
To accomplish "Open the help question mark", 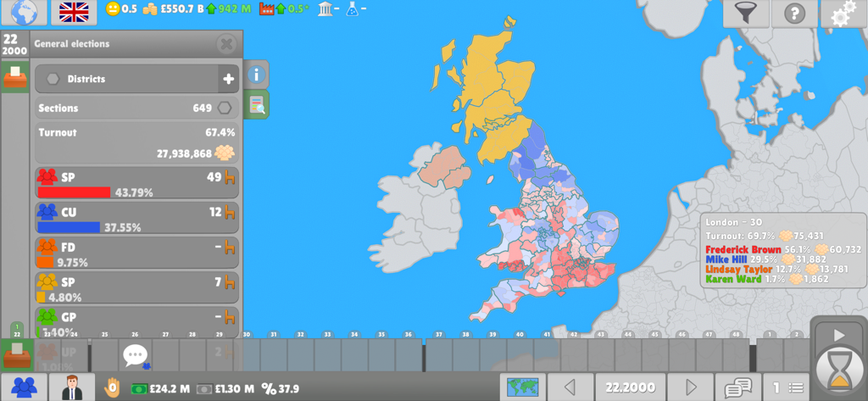I will [x=794, y=14].
